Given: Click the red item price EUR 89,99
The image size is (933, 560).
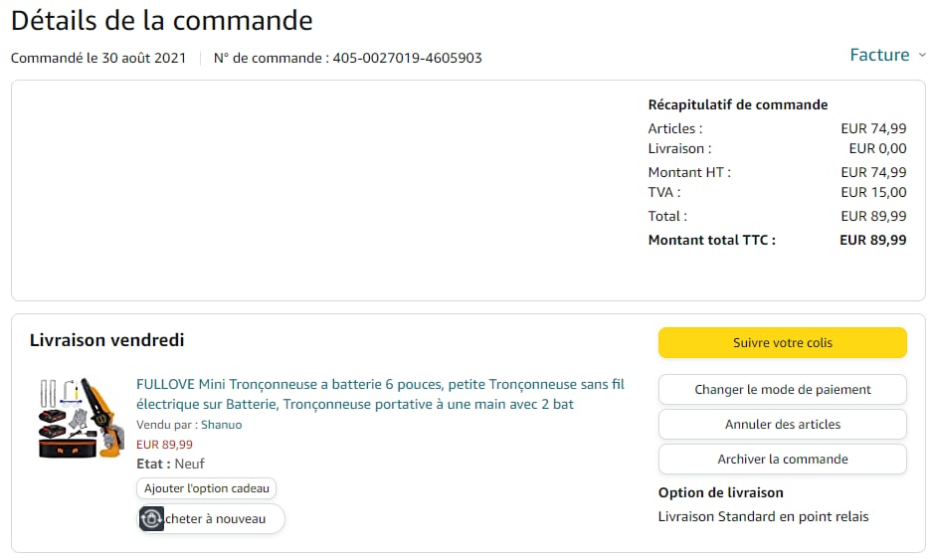Looking at the screenshot, I should pos(164,445).
